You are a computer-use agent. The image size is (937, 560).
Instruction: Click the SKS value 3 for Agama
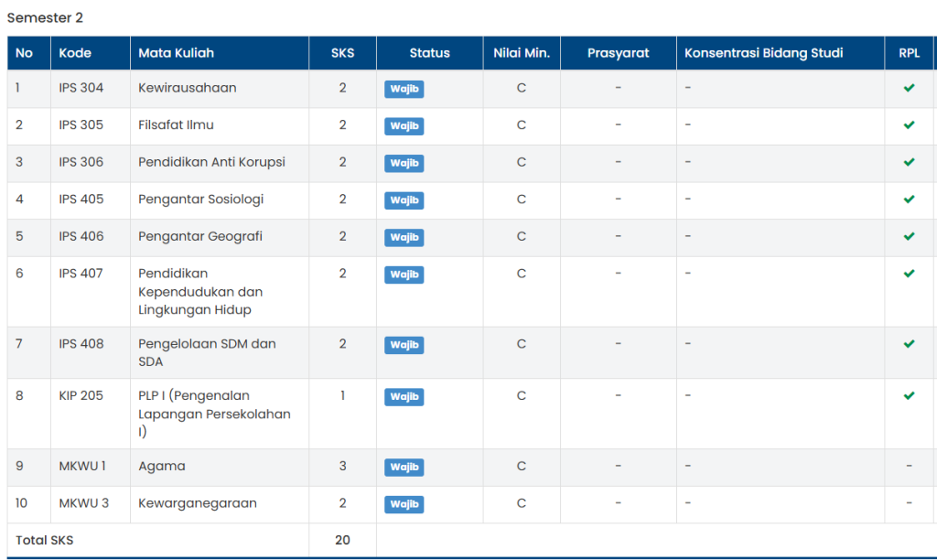[342, 466]
